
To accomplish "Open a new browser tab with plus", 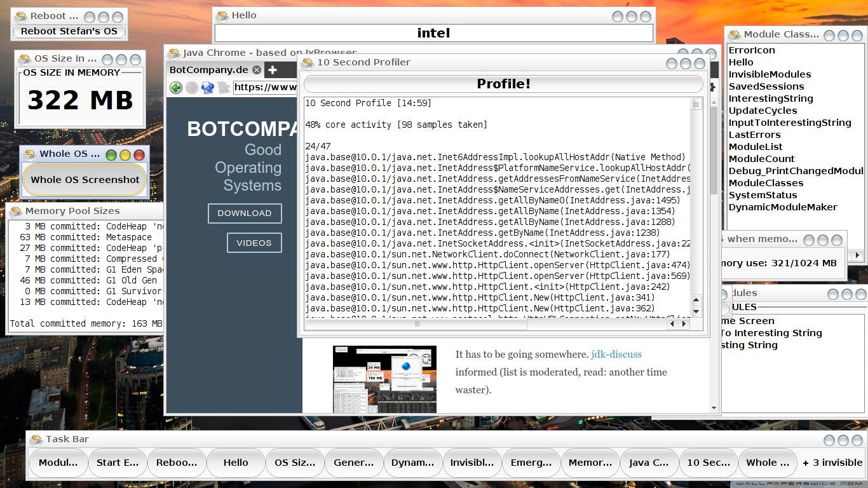I will pyautogui.click(x=273, y=70).
